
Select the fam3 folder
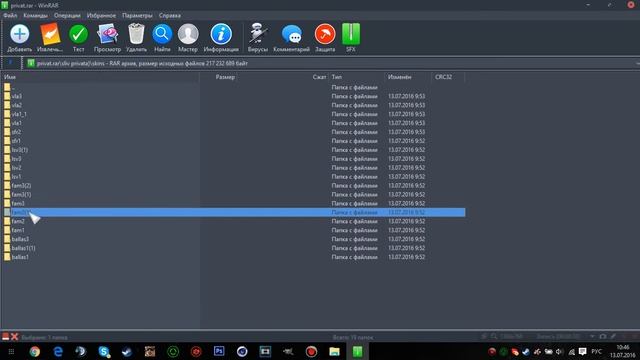(233, 203)
